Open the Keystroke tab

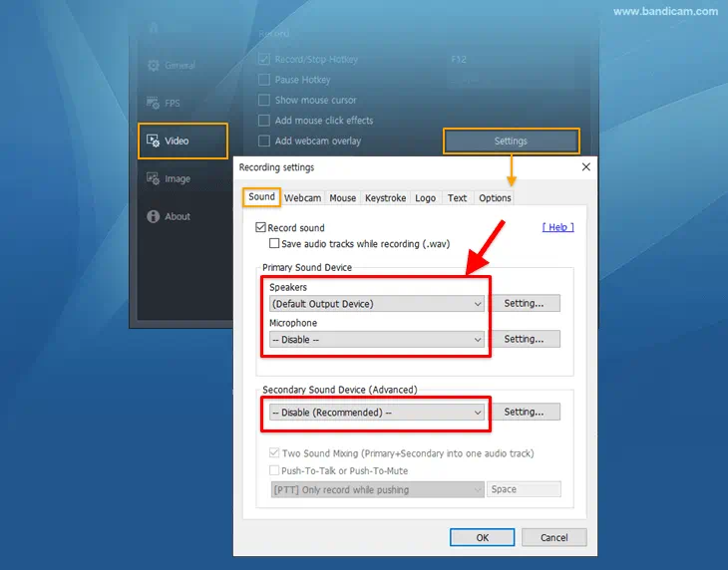pos(385,198)
